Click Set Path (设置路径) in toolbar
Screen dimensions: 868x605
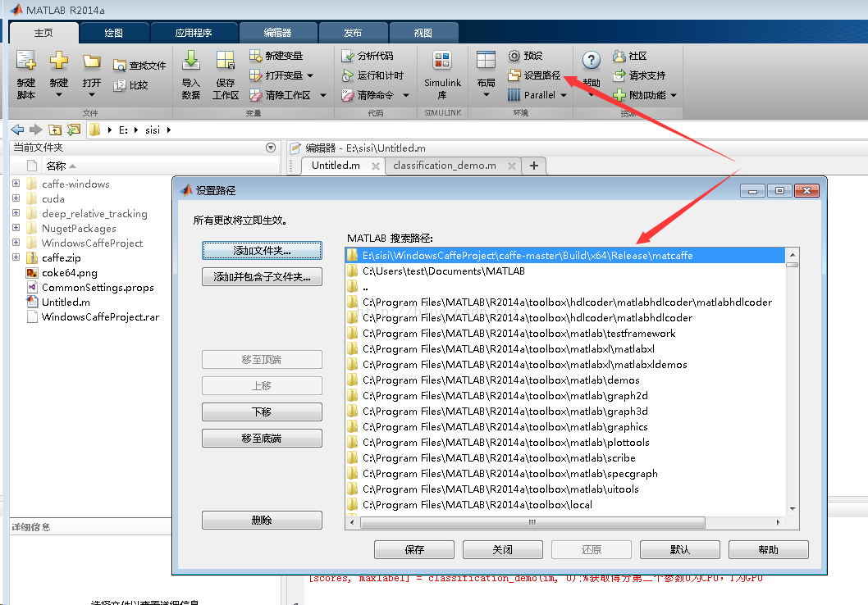click(x=534, y=75)
